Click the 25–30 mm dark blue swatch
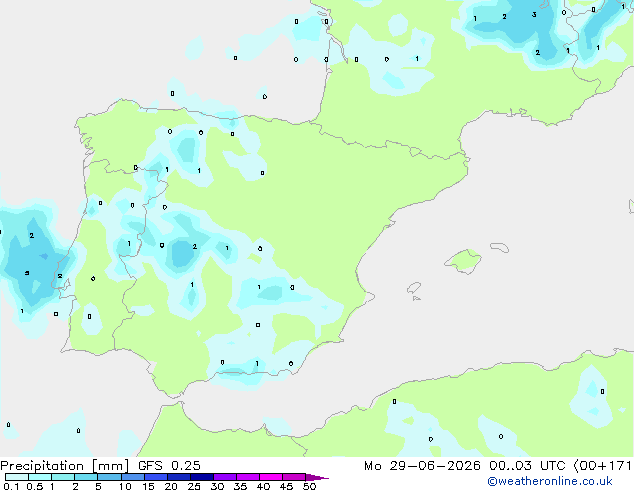Image resolution: width=634 pixels, height=490 pixels. point(201,477)
